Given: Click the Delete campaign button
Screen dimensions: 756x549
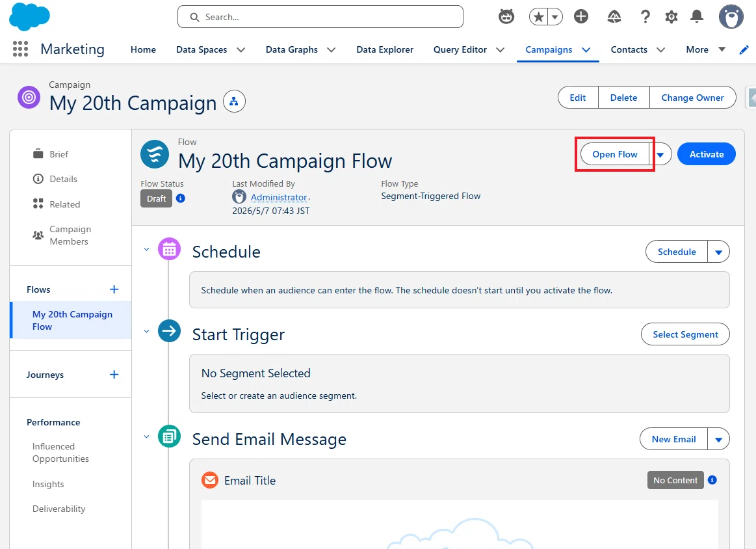Looking at the screenshot, I should (623, 98).
